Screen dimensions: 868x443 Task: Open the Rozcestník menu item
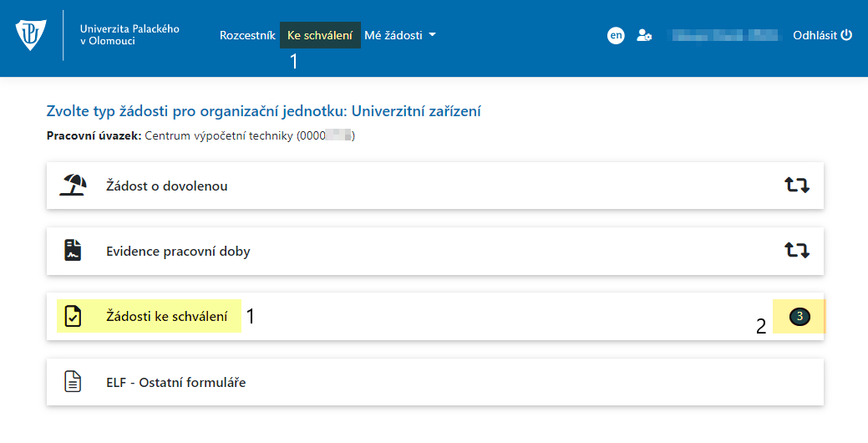click(x=247, y=35)
